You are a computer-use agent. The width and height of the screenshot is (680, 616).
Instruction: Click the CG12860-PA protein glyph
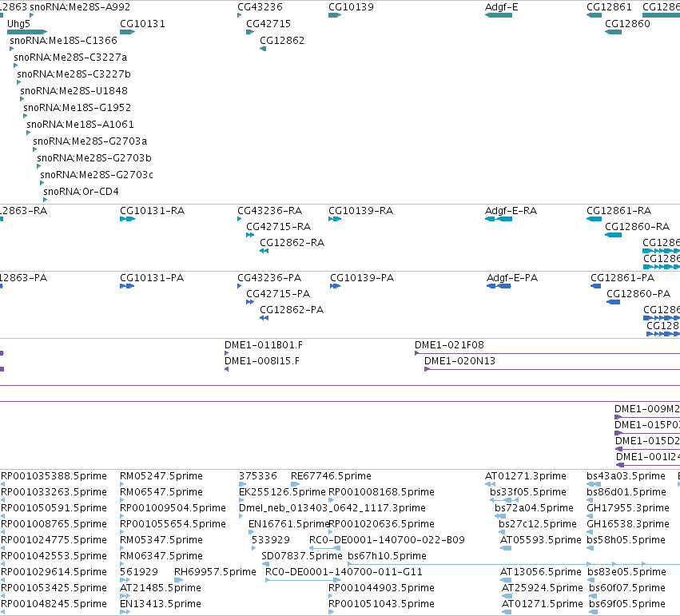pyautogui.click(x=613, y=302)
